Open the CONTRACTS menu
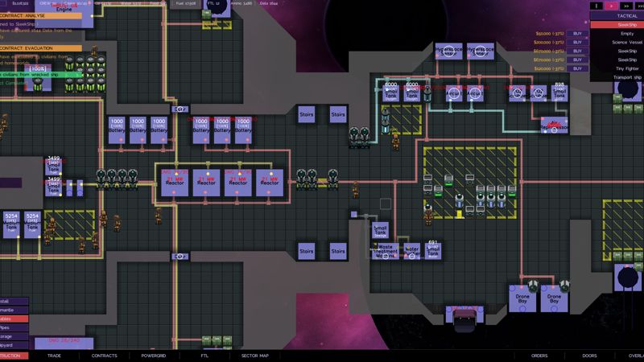644x362 pixels. [x=105, y=356]
